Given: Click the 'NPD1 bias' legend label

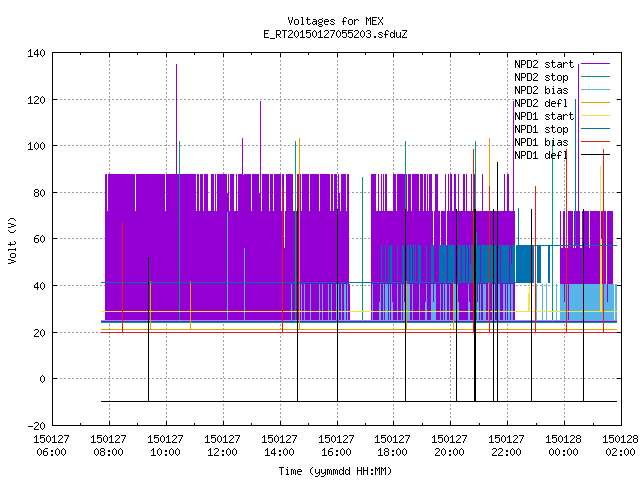Looking at the screenshot, I should coord(541,142).
